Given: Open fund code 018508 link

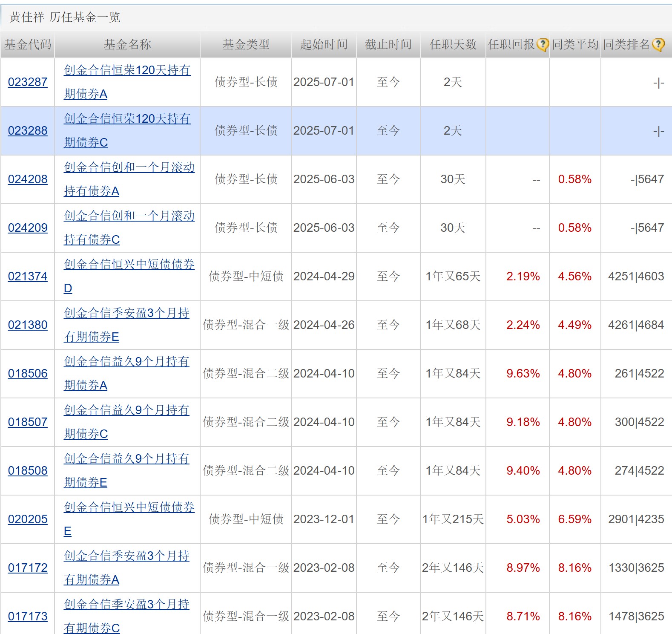Looking at the screenshot, I should [28, 470].
